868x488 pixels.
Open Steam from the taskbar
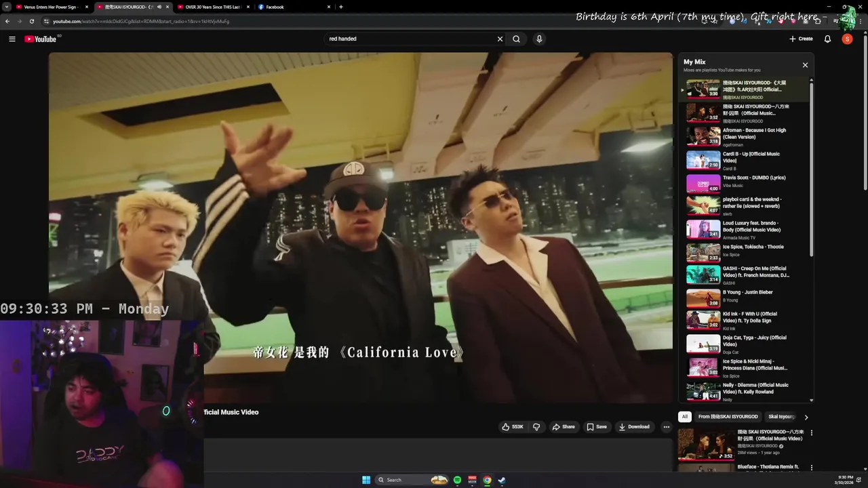coord(502,480)
